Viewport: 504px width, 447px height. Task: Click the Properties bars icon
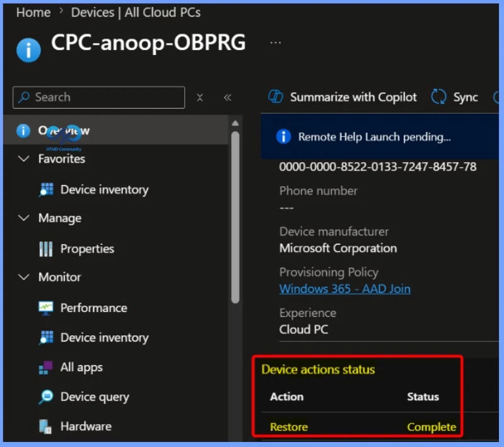pyautogui.click(x=46, y=249)
